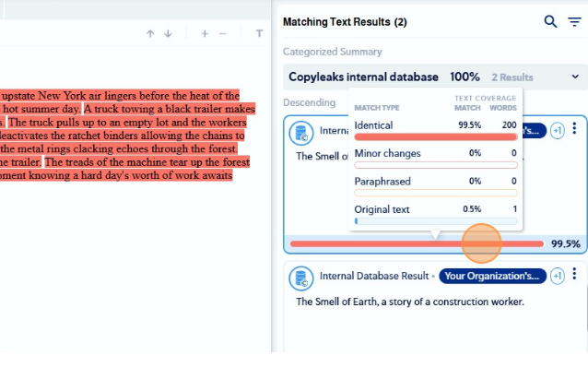The width and height of the screenshot is (588, 367).
Task: Click the Minor changes coverage bar
Action: 436,165
